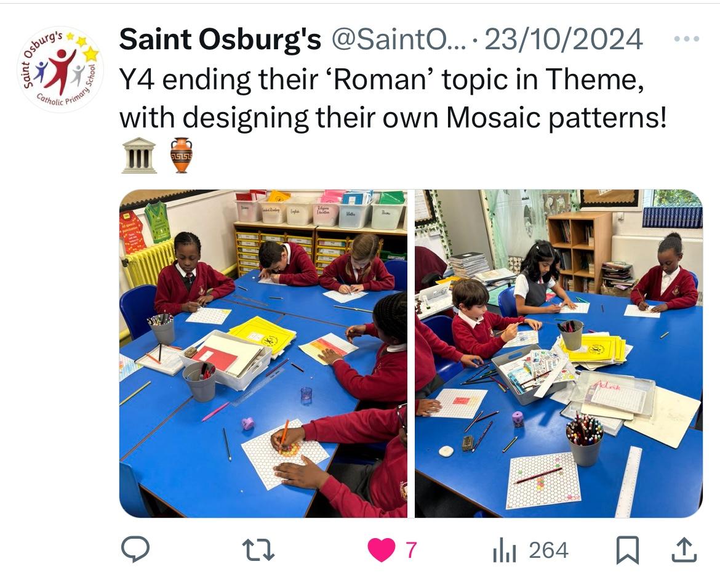The width and height of the screenshot is (720, 588).
Task: View tweet analytics bar chart icon
Action: point(505,550)
